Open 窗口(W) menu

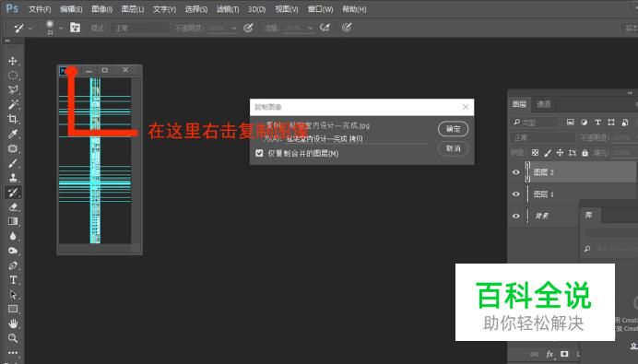pyautogui.click(x=320, y=9)
